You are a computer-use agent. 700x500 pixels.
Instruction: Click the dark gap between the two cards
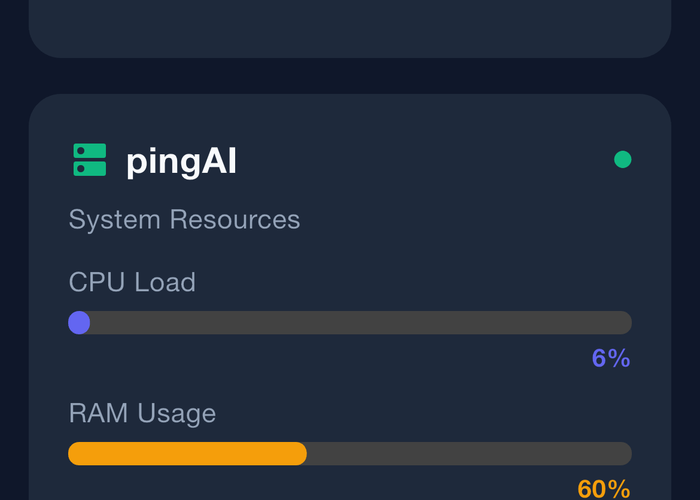[349, 76]
